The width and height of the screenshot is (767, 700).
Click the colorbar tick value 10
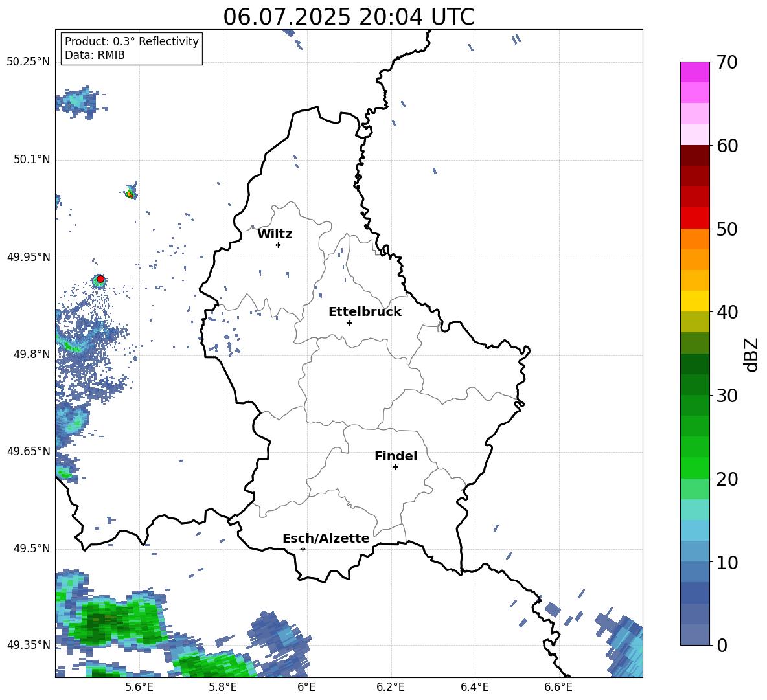pos(726,563)
